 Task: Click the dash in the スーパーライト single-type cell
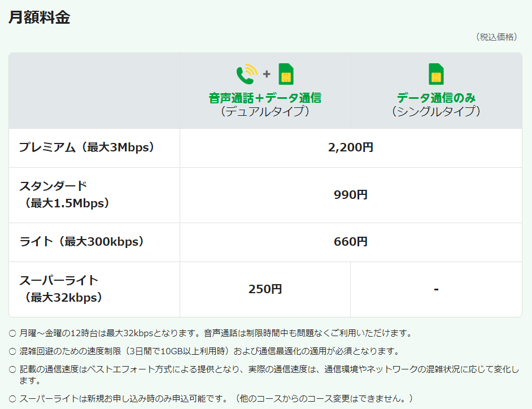tap(436, 289)
